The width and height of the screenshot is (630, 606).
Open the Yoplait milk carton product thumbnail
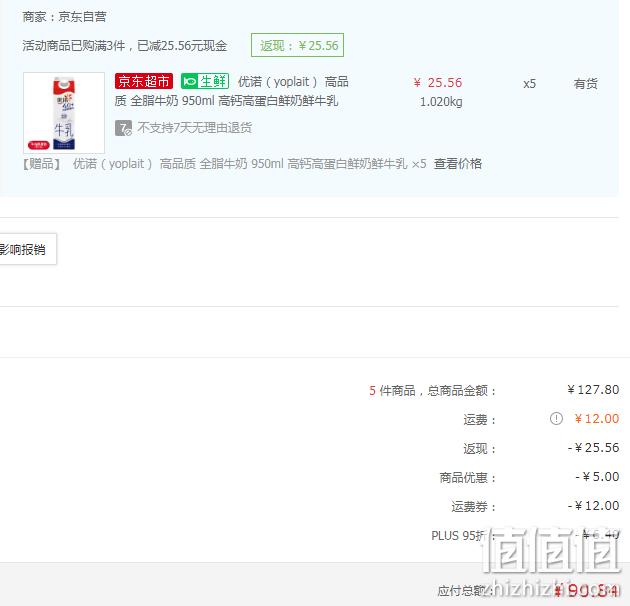[64, 113]
